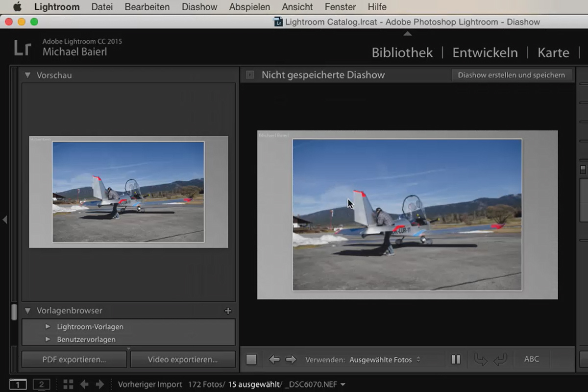Expand the Lightroom-Vorlagen folder

(48, 326)
